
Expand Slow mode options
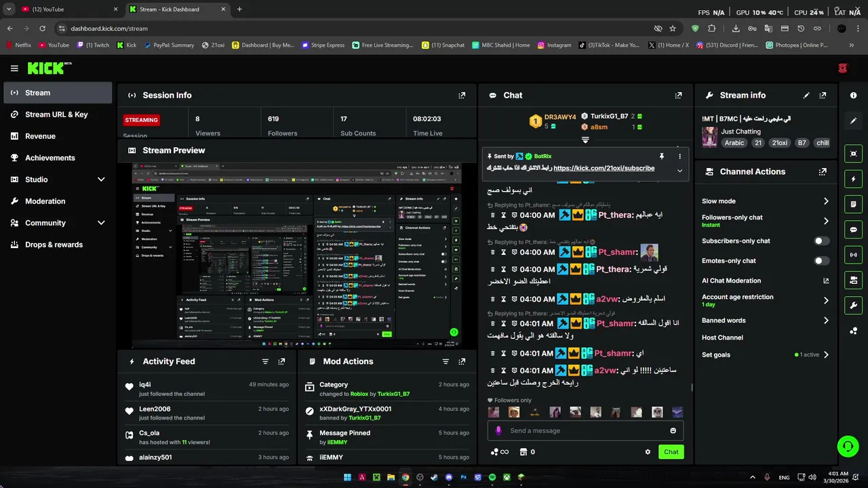coord(825,201)
